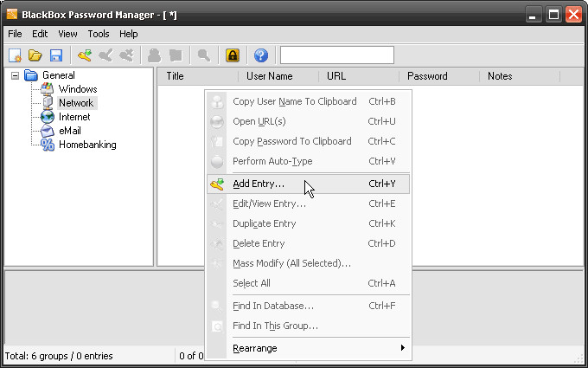588x368 pixels.
Task: Click the New Database toolbar icon
Action: coord(15,55)
